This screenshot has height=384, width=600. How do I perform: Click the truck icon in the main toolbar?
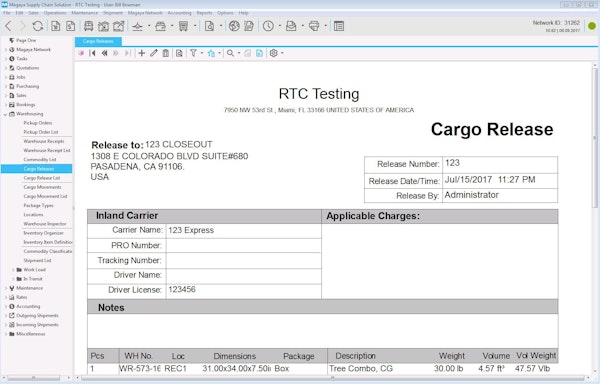(x=88, y=26)
